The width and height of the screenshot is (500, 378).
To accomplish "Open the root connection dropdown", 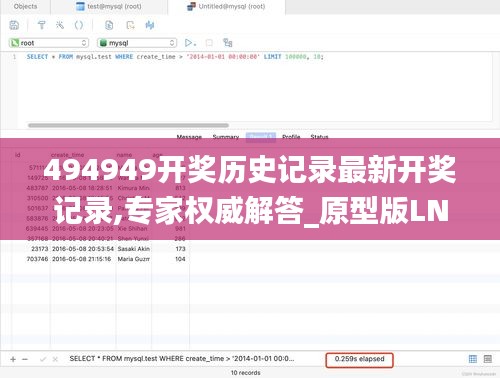I will pyautogui.click(x=49, y=43).
